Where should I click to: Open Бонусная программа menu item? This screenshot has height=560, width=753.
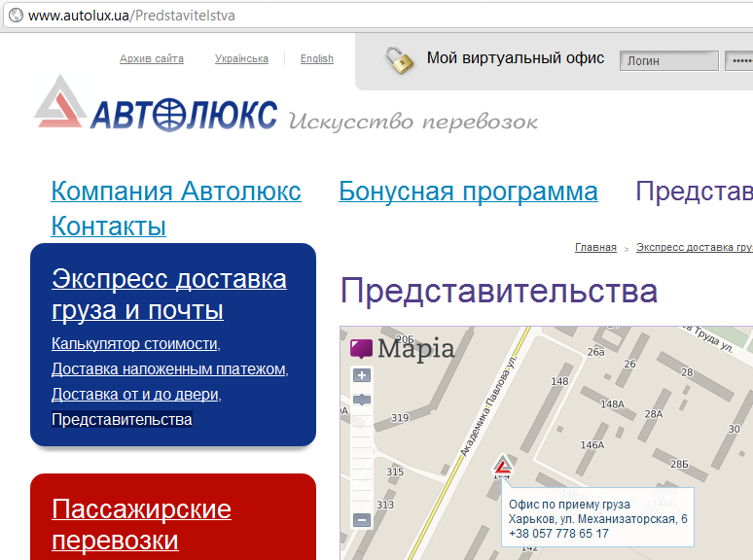(x=468, y=191)
